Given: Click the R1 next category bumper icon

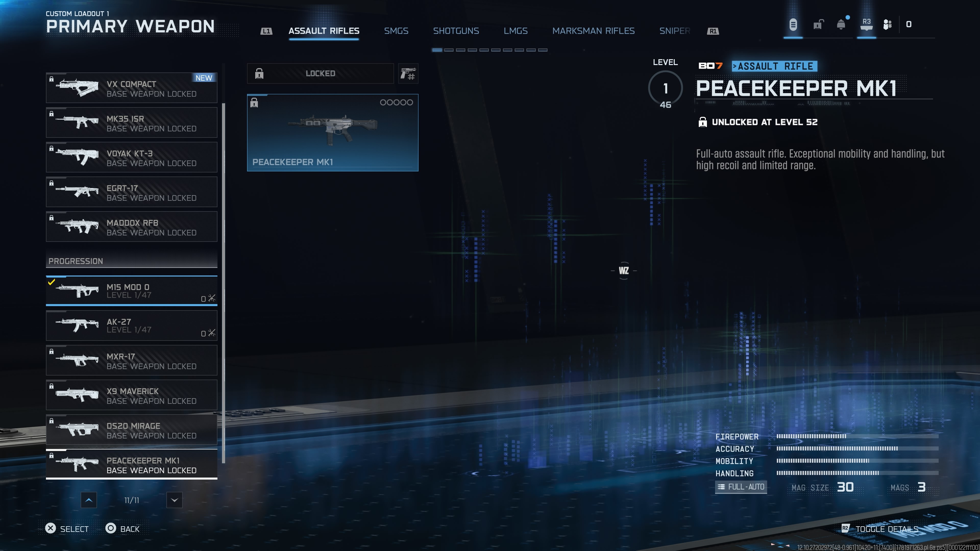Looking at the screenshot, I should pyautogui.click(x=713, y=31).
